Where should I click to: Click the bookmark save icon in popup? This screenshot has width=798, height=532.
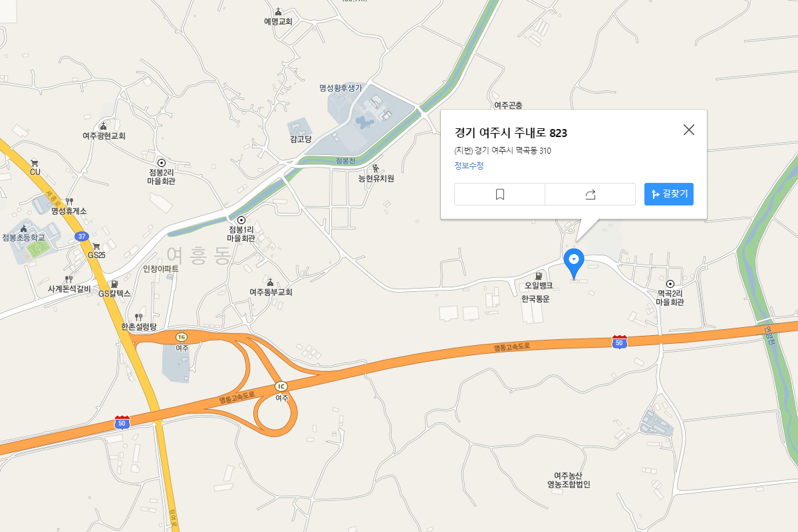(500, 194)
